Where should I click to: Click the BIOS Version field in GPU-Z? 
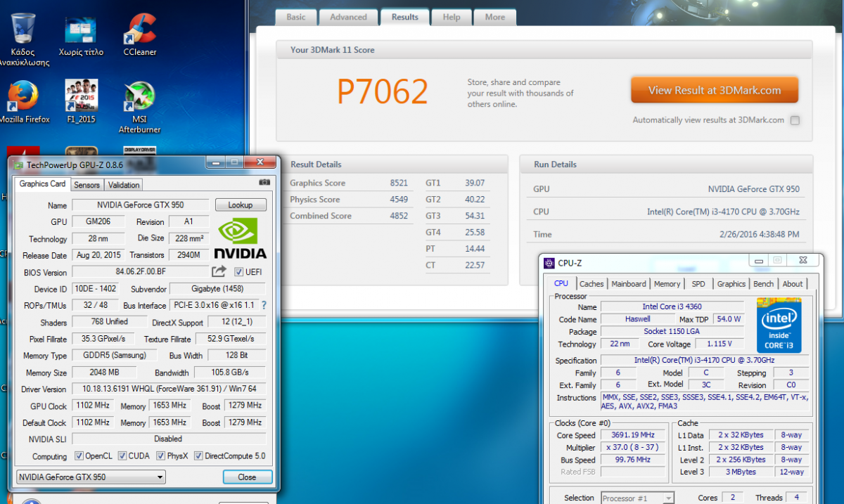pyautogui.click(x=141, y=272)
